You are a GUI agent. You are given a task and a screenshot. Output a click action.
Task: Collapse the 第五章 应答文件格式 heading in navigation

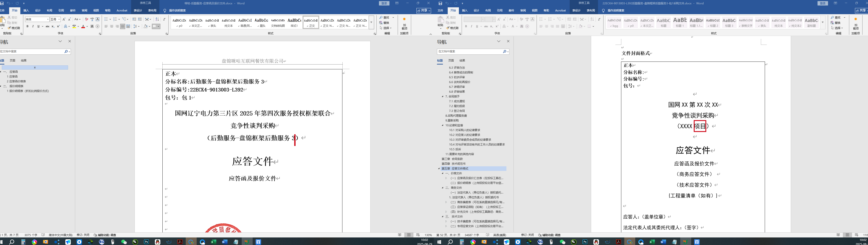tap(439, 168)
